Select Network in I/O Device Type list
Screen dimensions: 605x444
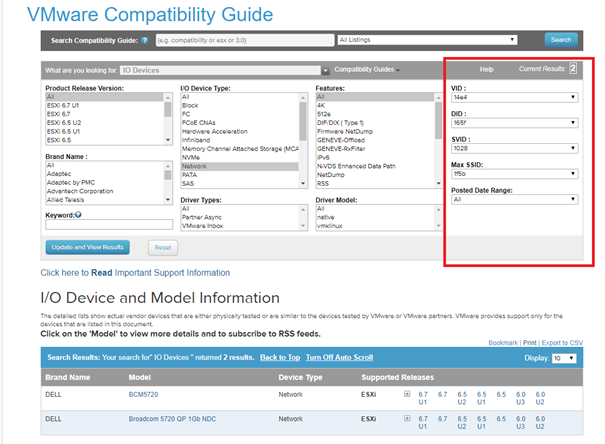[x=239, y=166]
